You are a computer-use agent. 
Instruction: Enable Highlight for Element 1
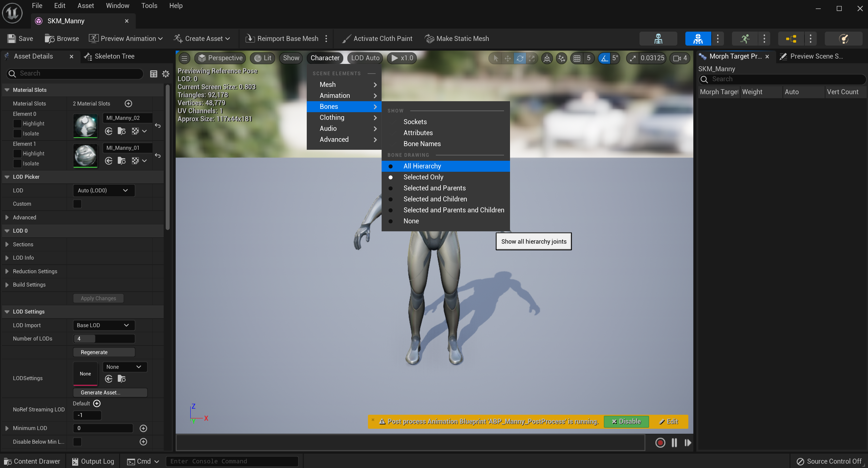pos(17,153)
